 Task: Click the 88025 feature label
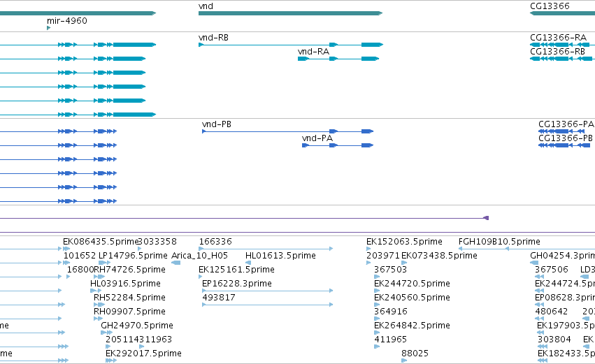click(415, 354)
